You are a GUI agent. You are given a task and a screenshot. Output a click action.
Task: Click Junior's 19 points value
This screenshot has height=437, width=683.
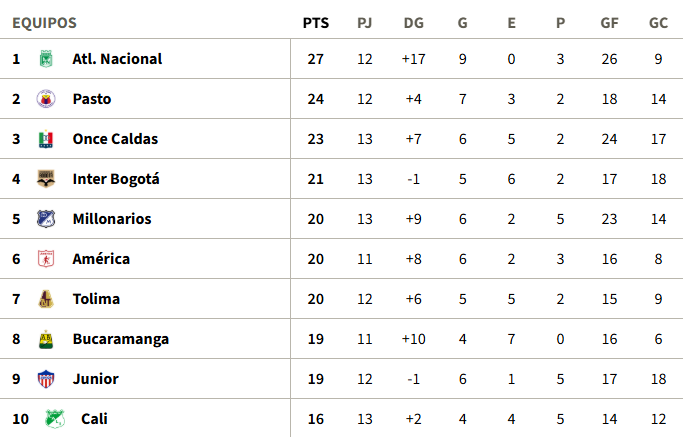(x=315, y=379)
